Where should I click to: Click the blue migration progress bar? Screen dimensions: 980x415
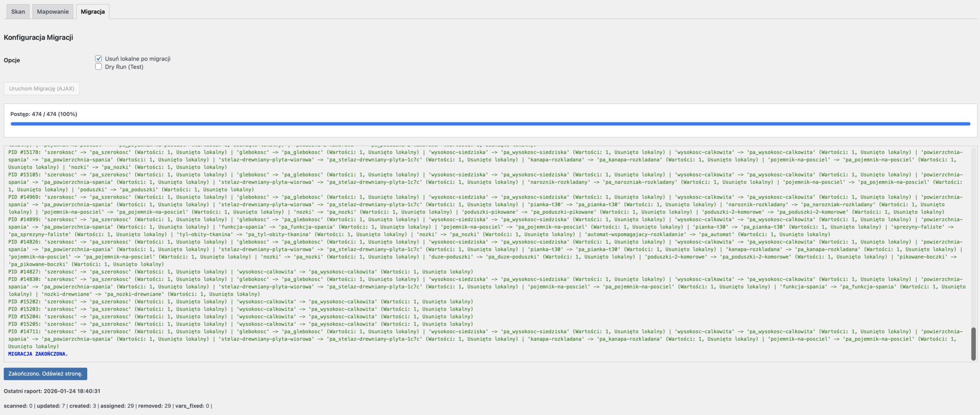490,124
